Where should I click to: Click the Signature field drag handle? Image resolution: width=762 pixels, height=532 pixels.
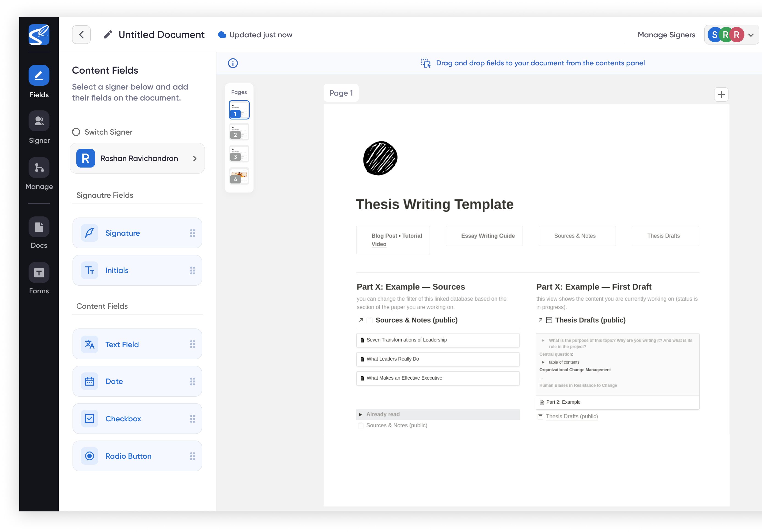point(193,233)
